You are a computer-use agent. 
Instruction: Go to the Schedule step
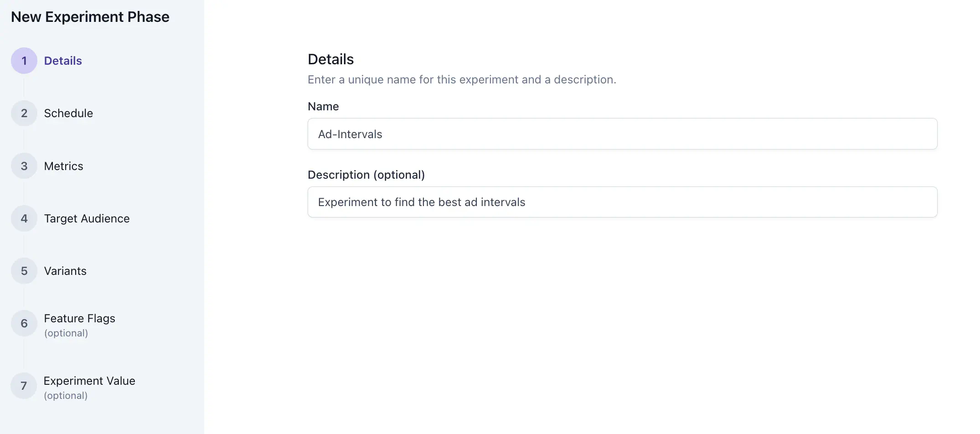(68, 114)
